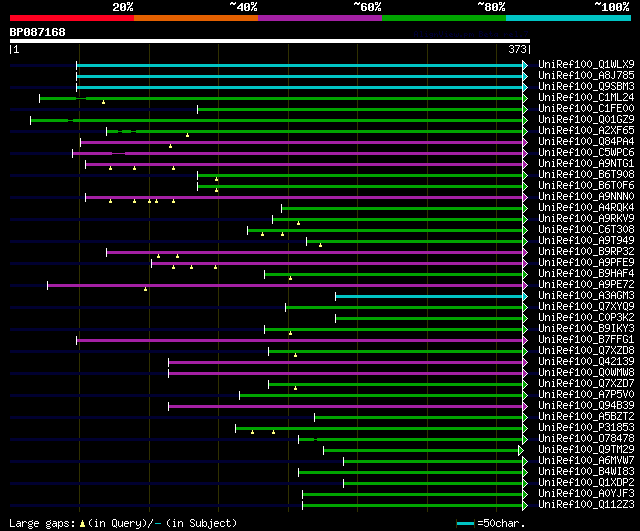Viewport: 640px width, 531px height.
Task: Click the UniRef100_A0YJF3 label
Action: 586,494
